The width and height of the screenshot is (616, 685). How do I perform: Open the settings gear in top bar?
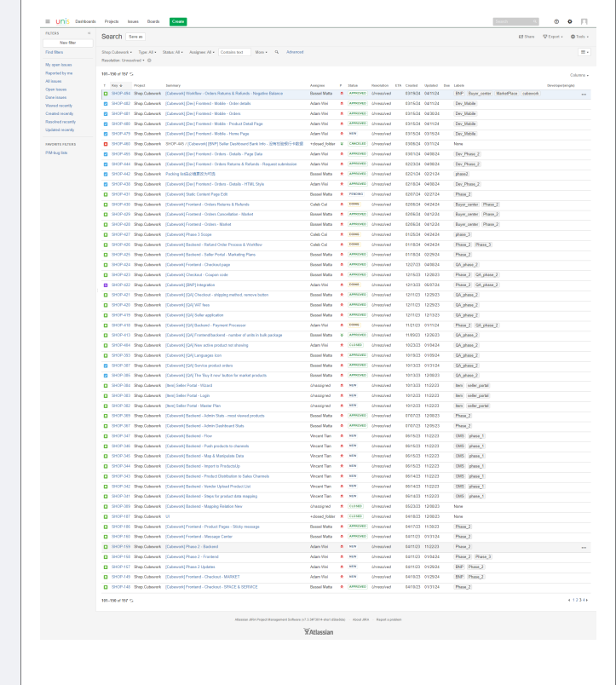pyautogui.click(x=569, y=20)
